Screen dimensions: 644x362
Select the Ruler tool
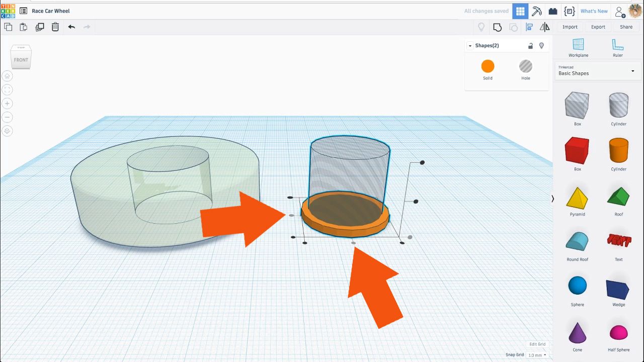[x=618, y=48]
